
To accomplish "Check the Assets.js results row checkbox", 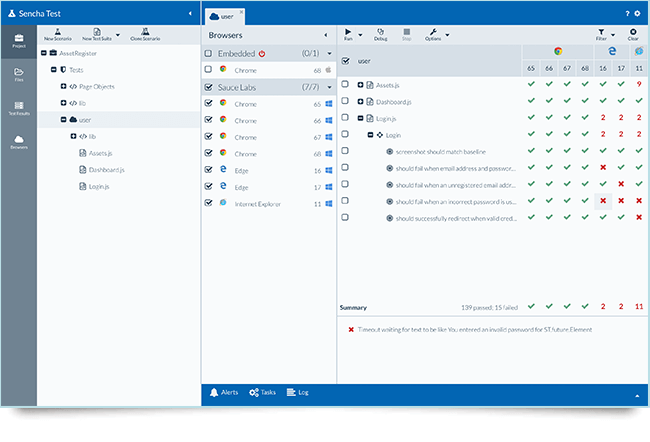I will pos(345,84).
